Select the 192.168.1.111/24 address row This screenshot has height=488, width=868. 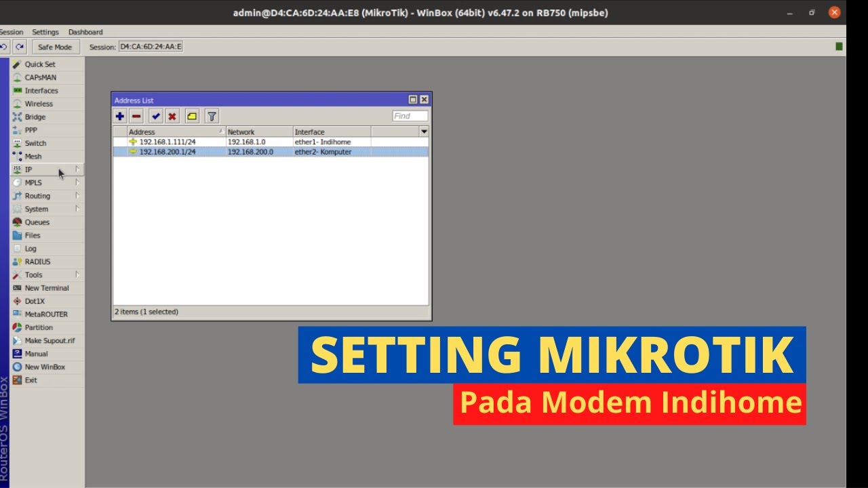[271, 142]
